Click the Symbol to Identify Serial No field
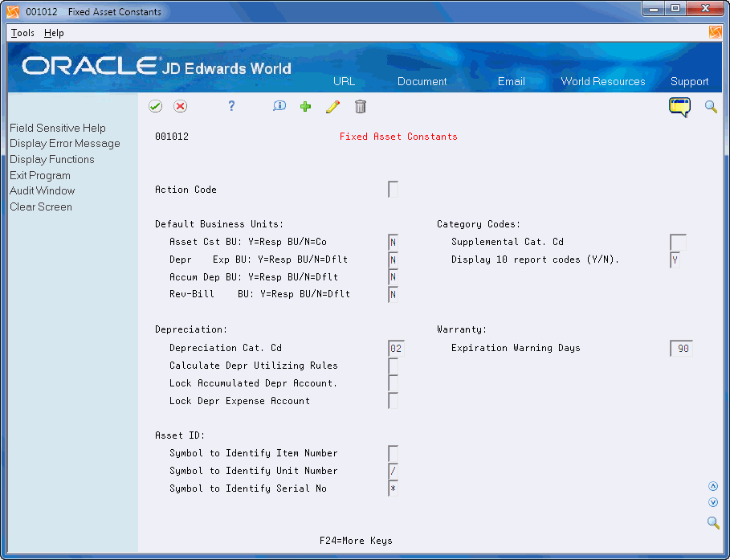Screen dimensions: 730x560 tap(393, 488)
